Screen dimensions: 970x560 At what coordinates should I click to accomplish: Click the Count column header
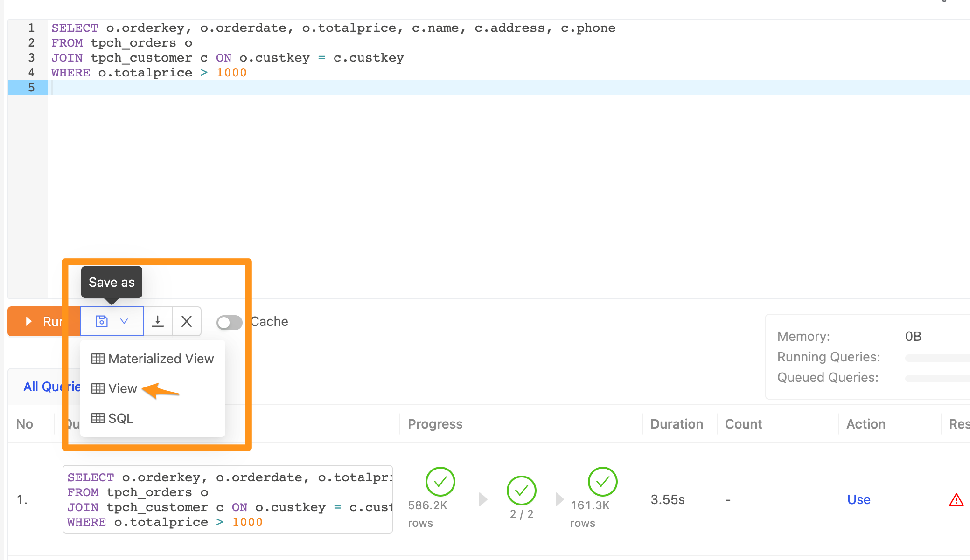tap(743, 424)
